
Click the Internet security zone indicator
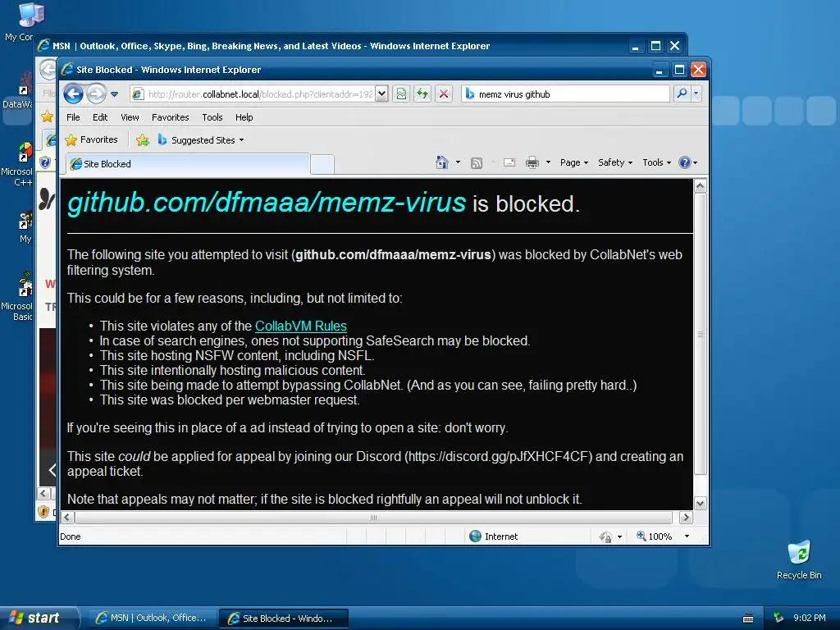click(493, 536)
